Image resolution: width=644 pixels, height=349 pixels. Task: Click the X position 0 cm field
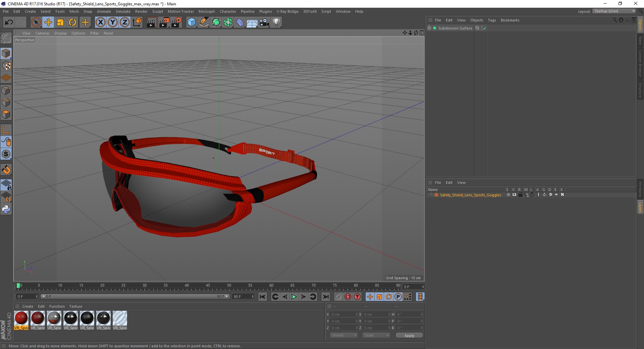click(344, 314)
